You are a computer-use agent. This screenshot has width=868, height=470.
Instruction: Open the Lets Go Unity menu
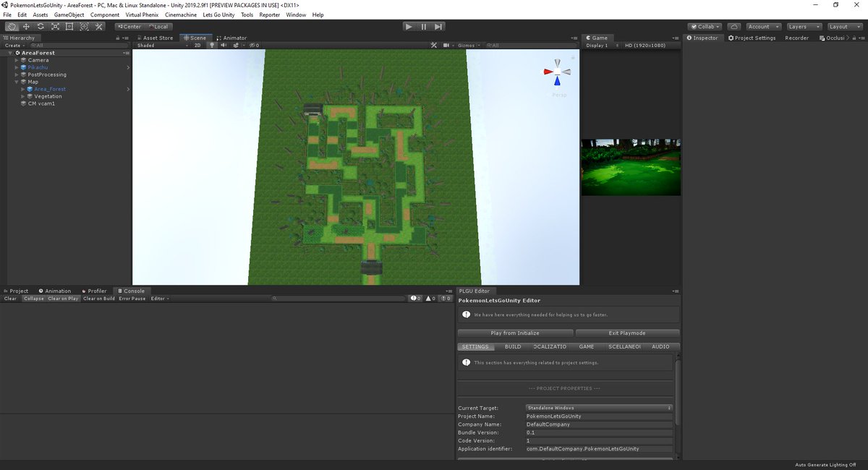(218, 14)
